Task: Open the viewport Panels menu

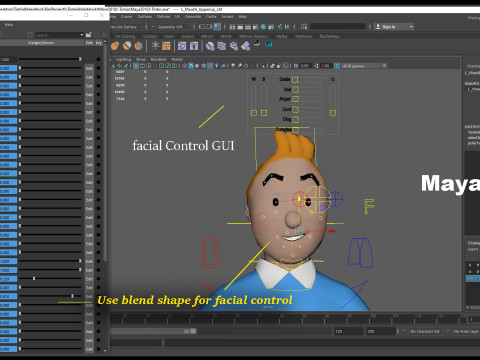Action: pos(177,59)
